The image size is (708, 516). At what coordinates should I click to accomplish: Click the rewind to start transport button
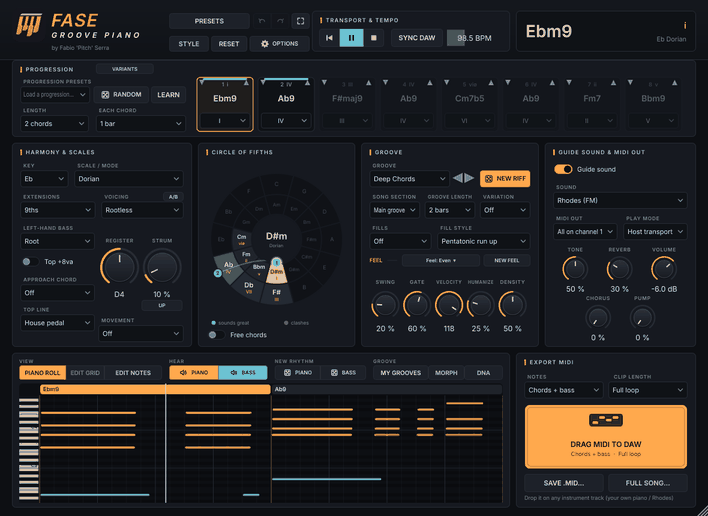(x=329, y=38)
